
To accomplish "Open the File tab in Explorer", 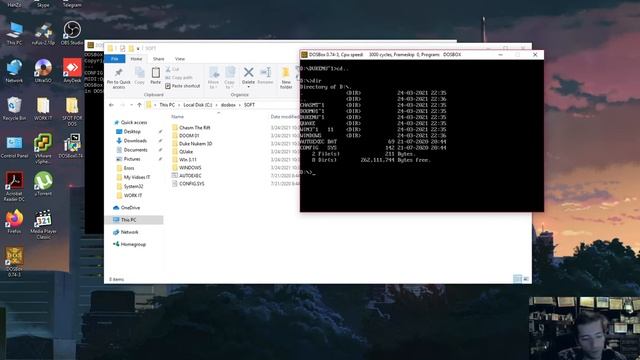I will (115, 59).
